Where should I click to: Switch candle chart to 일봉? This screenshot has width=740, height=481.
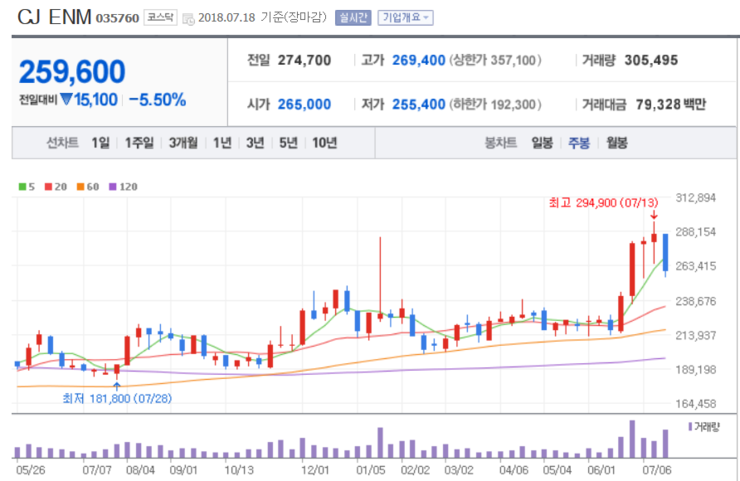542,143
